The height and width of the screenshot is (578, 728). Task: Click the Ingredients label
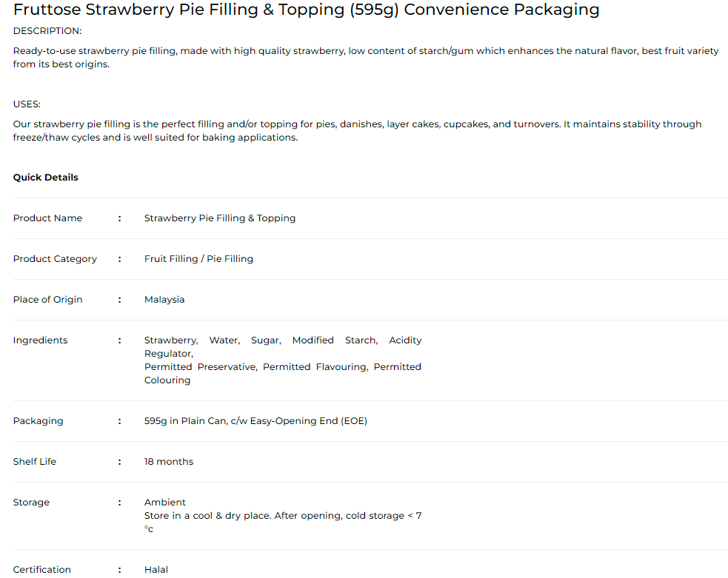[x=40, y=340]
